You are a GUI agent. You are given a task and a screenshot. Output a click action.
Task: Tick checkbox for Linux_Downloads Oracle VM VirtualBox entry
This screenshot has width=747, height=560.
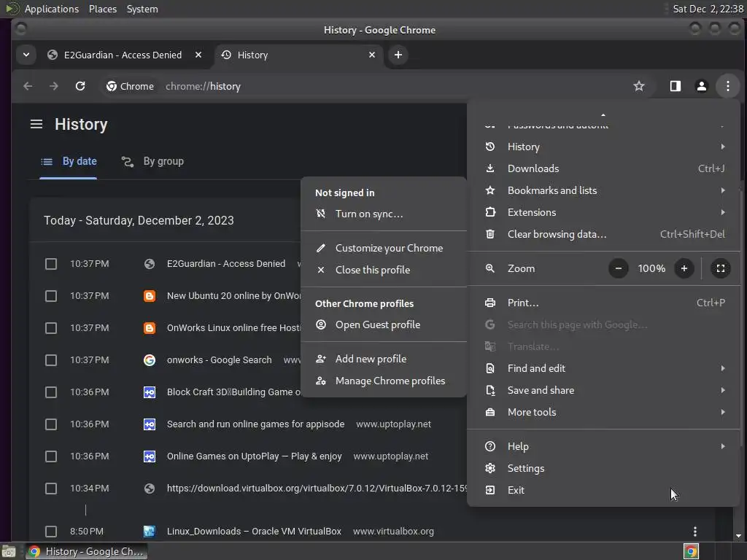click(x=51, y=532)
